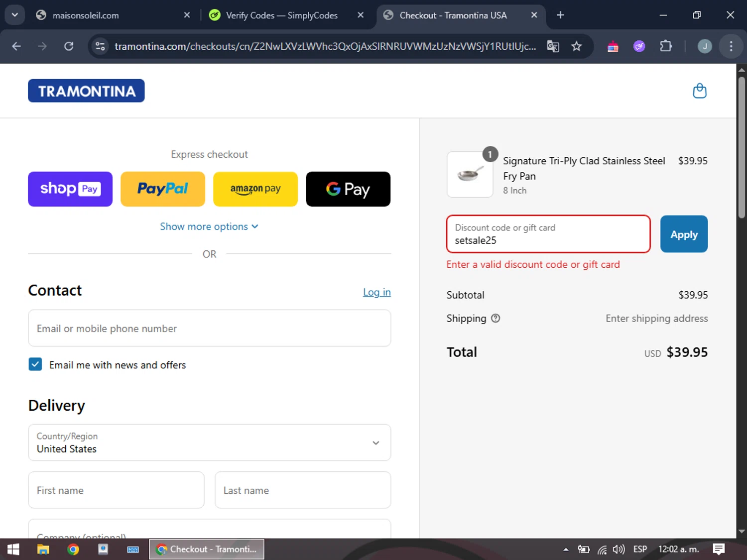747x560 pixels.
Task: Open the network Wi-Fi tray icon
Action: pyautogui.click(x=602, y=550)
